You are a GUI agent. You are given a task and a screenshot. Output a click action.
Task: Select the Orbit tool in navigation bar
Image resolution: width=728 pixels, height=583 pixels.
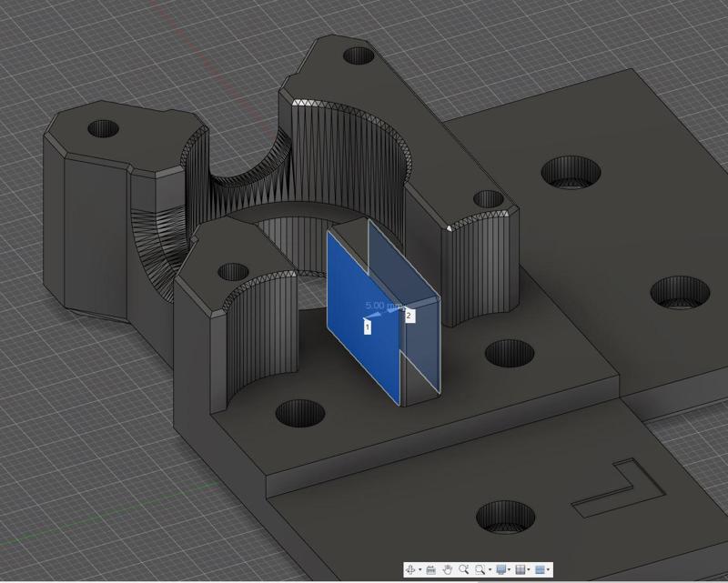pos(410,569)
